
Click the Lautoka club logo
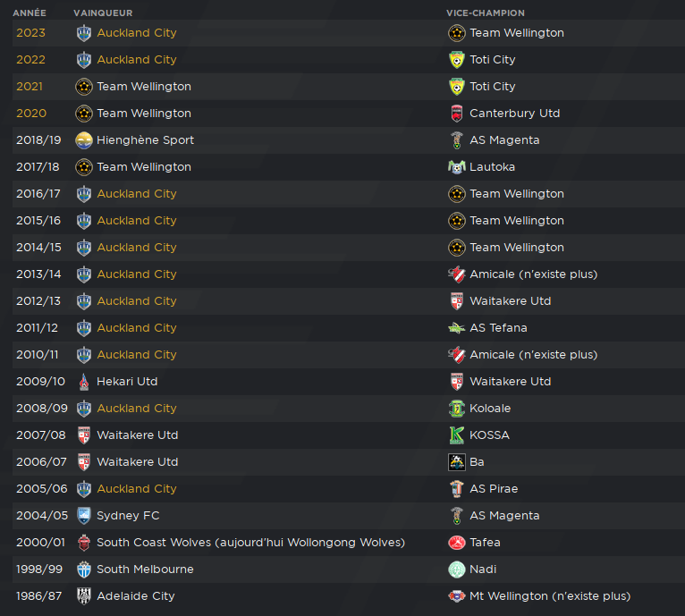(x=457, y=167)
